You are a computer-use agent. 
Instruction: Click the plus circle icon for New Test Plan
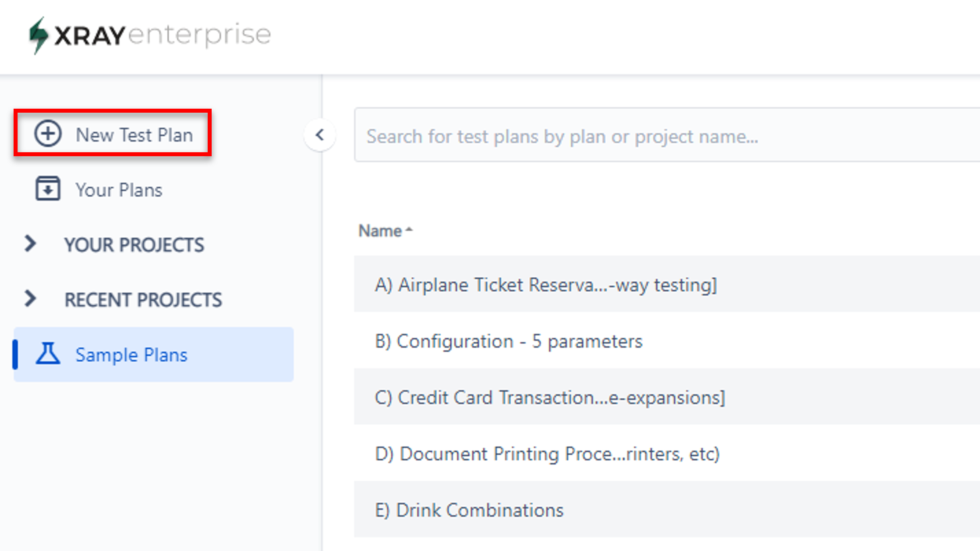(48, 133)
